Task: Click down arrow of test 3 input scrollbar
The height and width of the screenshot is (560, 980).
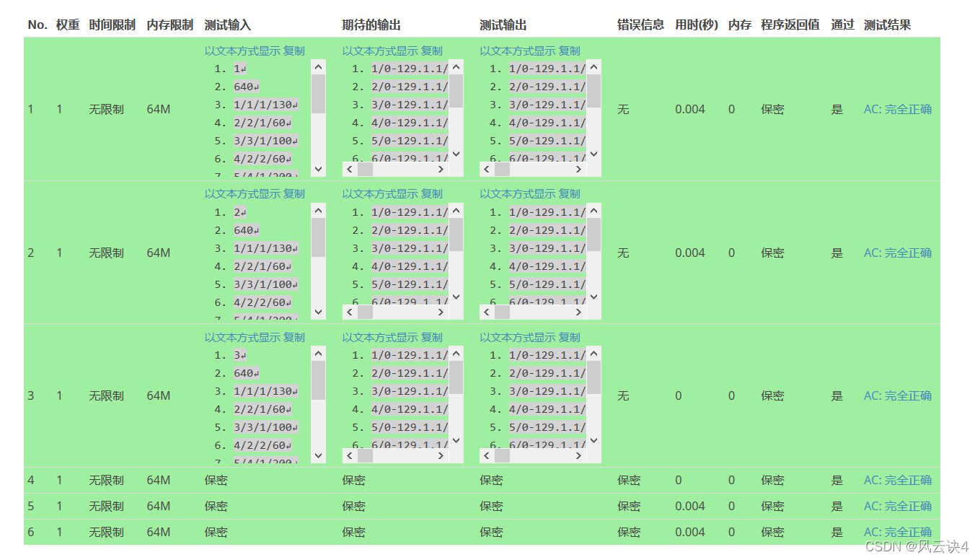Action: 319,455
